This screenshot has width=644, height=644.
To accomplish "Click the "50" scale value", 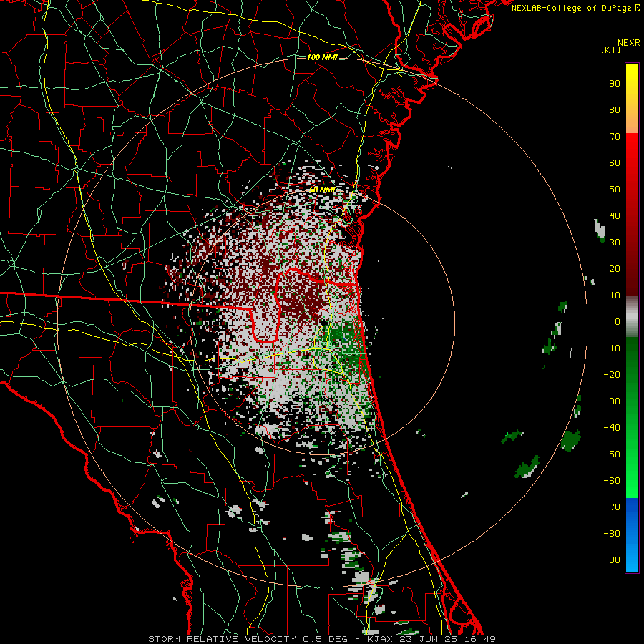I will 615,190.
